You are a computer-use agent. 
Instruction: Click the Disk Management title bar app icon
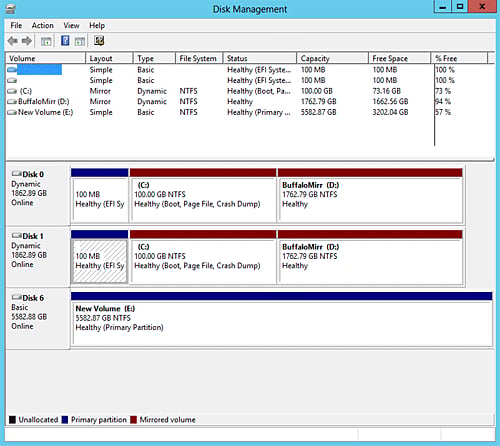coord(11,8)
